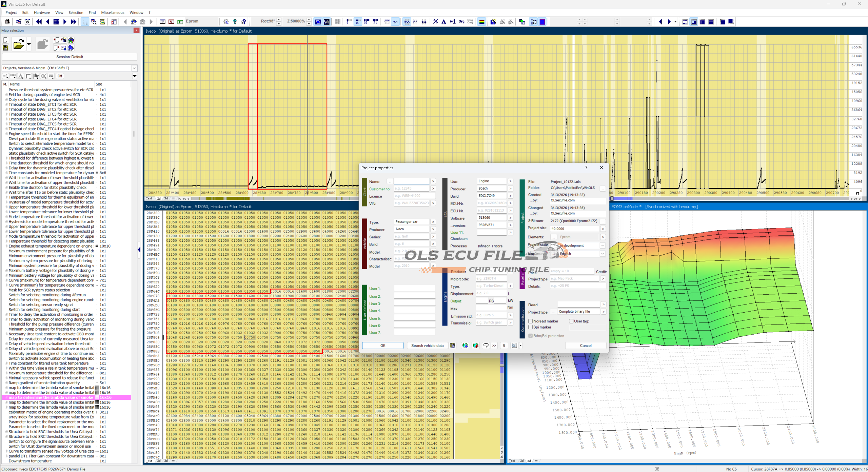The height and width of the screenshot is (472, 868).
Task: Click the Z:50000% zoom up arrow
Action: pos(309,19)
